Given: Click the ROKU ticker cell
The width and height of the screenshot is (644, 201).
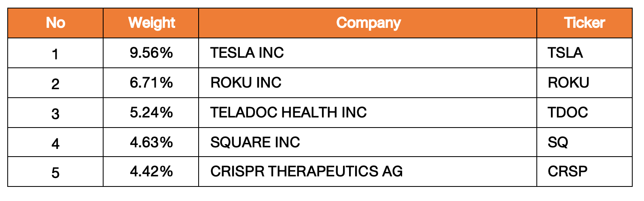Looking at the screenshot, I should [568, 83].
